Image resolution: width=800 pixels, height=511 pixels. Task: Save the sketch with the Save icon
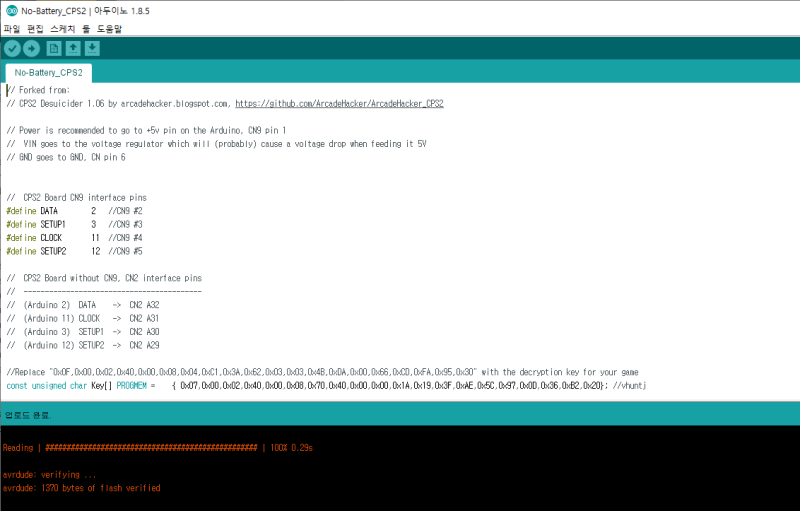[x=92, y=48]
